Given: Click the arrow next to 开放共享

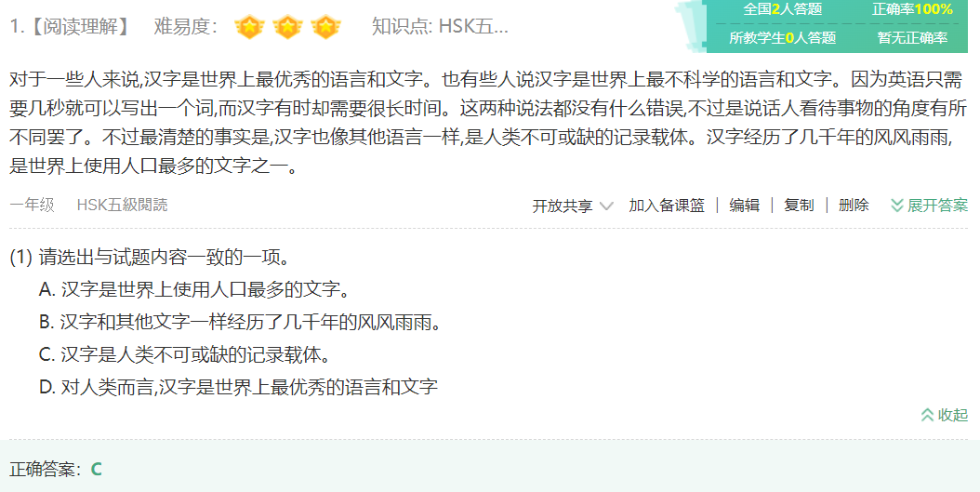Looking at the screenshot, I should tap(605, 206).
